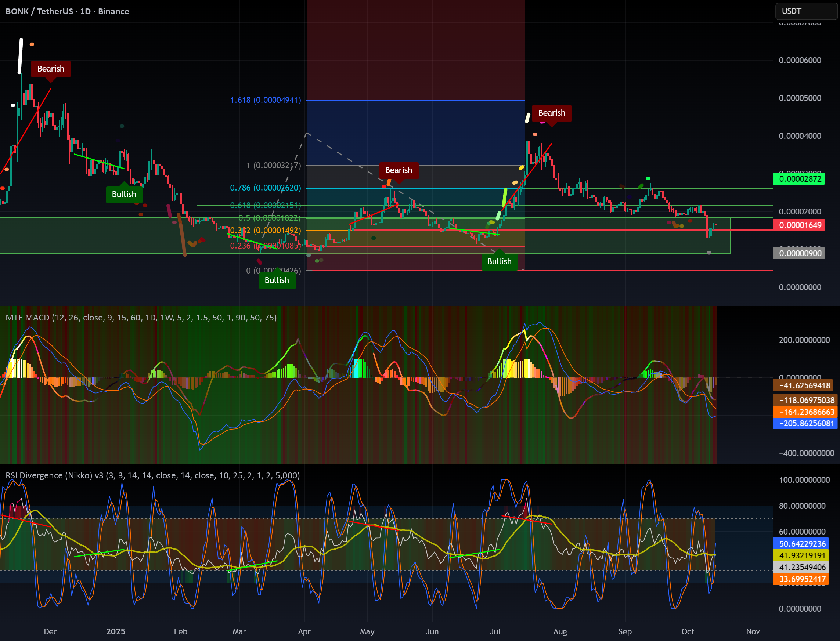Click the 0.00000000 price axis label
Image resolution: width=840 pixels, height=641 pixels.
coord(800,287)
